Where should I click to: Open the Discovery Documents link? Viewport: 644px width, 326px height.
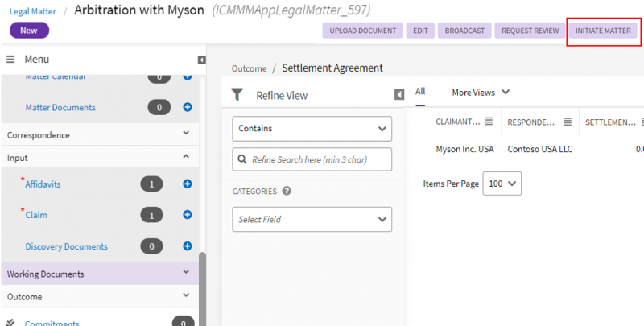[x=67, y=246]
